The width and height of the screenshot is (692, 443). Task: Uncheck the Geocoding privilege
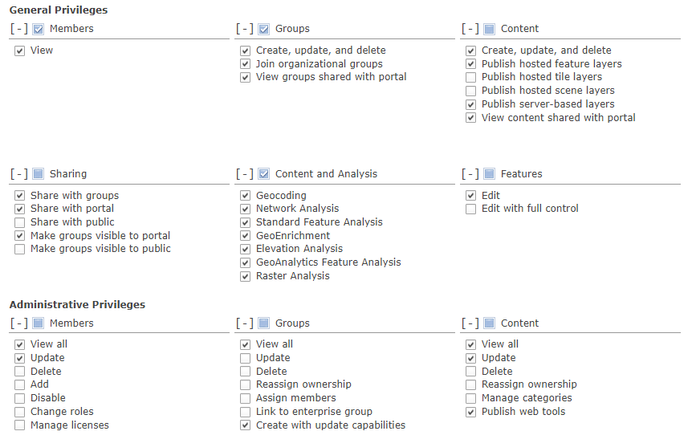pos(246,196)
